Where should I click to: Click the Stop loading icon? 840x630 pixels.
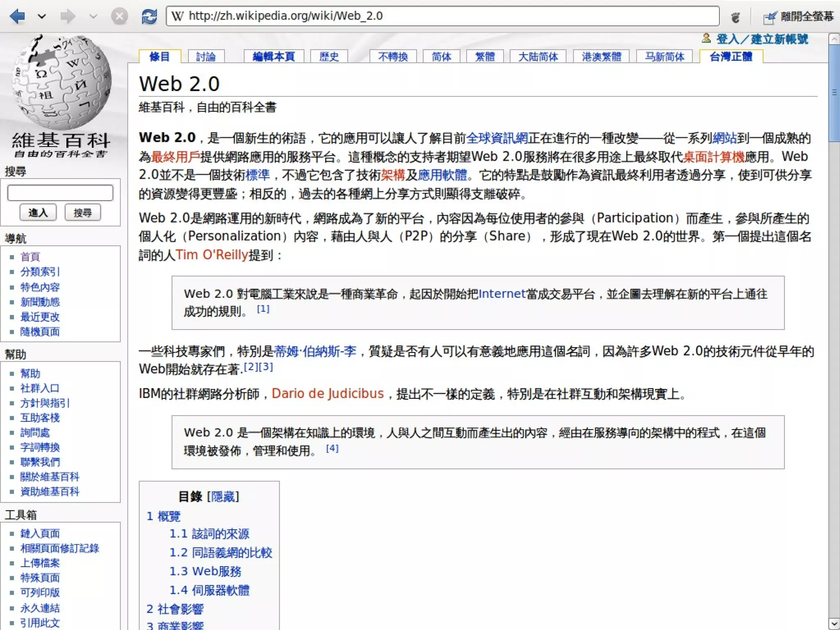click(119, 16)
